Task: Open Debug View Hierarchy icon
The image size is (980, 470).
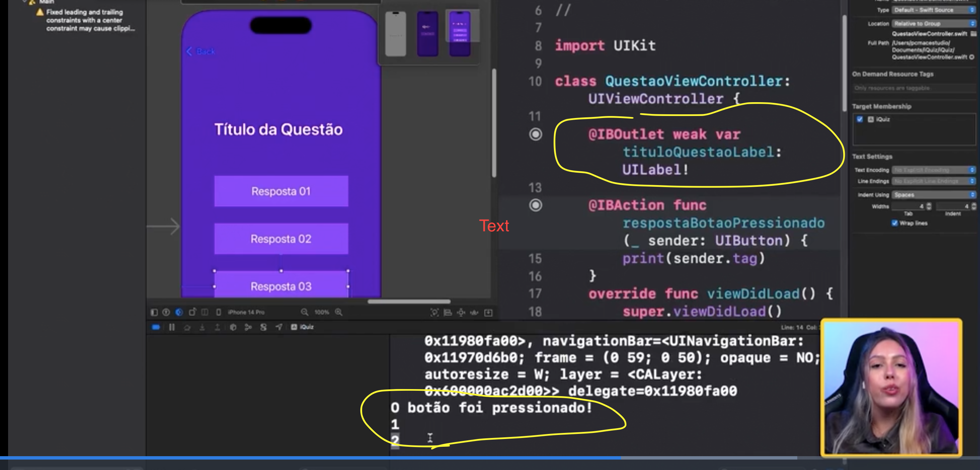Action: pos(233,328)
